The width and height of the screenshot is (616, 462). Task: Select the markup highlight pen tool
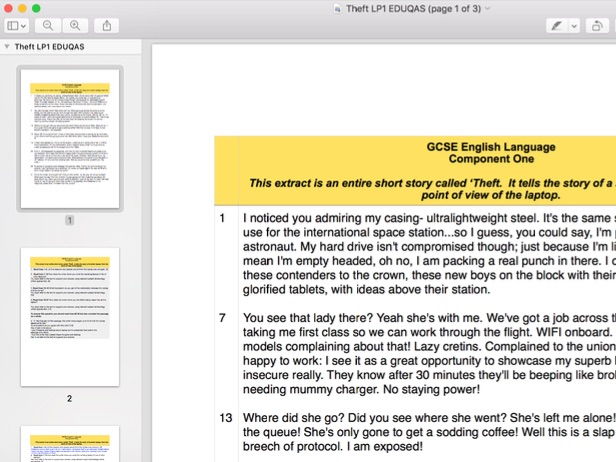(556, 26)
